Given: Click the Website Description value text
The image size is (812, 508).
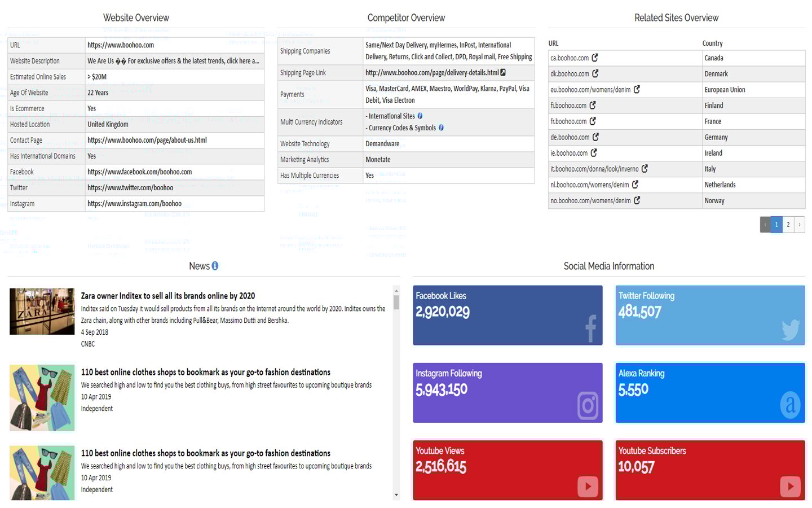Looking at the screenshot, I should click(173, 61).
